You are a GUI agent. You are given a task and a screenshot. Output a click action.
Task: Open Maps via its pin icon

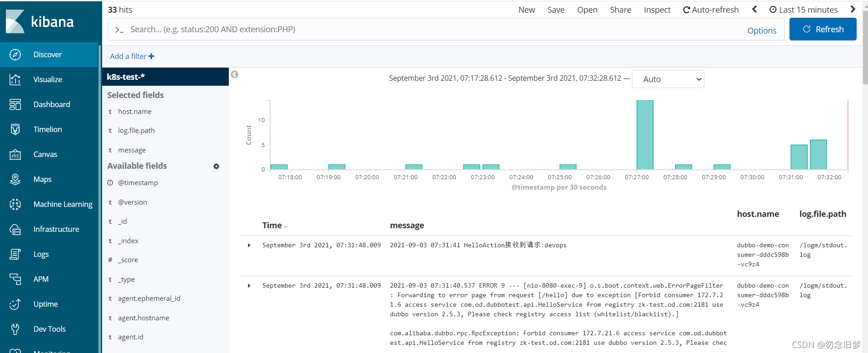(15, 179)
